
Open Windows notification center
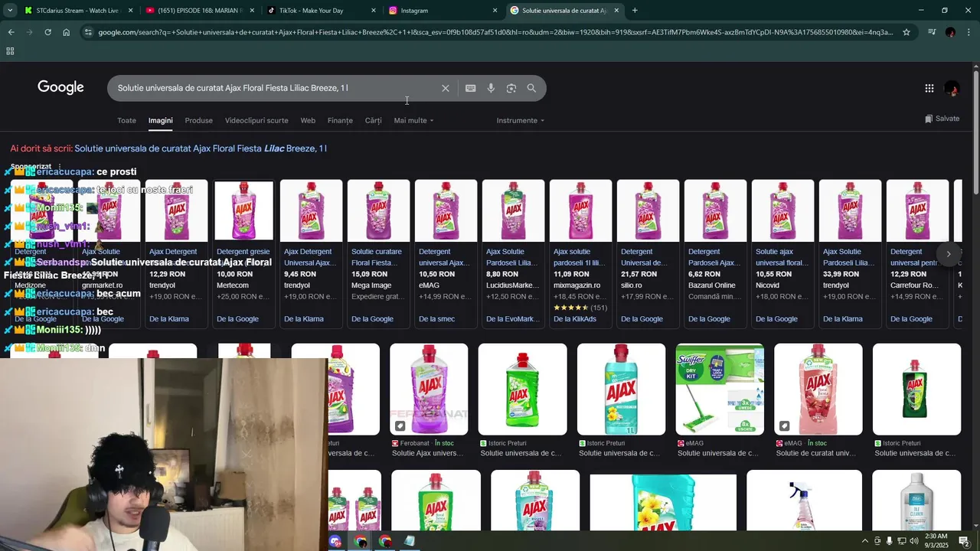pos(964,541)
